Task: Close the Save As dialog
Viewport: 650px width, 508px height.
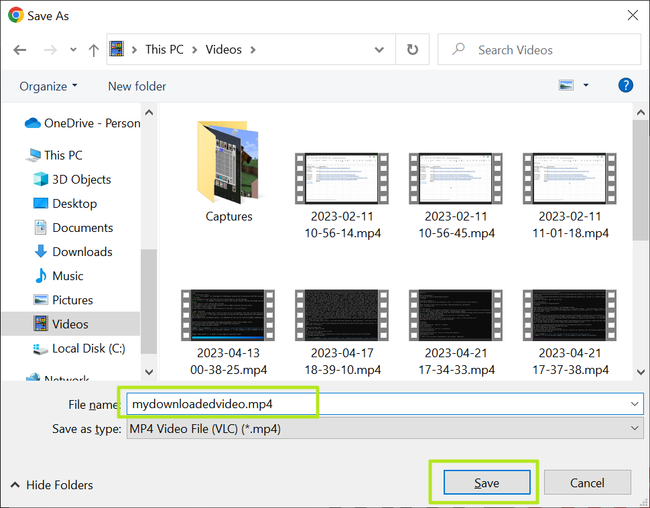Action: pyautogui.click(x=633, y=15)
